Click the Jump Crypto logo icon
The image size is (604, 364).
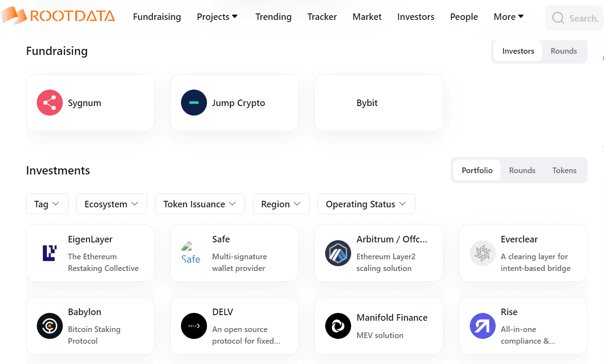(x=194, y=103)
